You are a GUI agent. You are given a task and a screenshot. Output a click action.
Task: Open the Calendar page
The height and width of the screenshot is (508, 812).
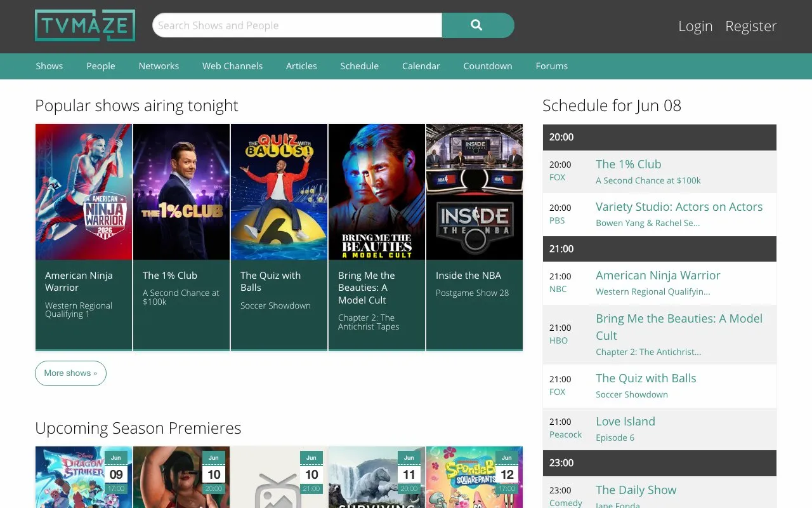tap(421, 66)
